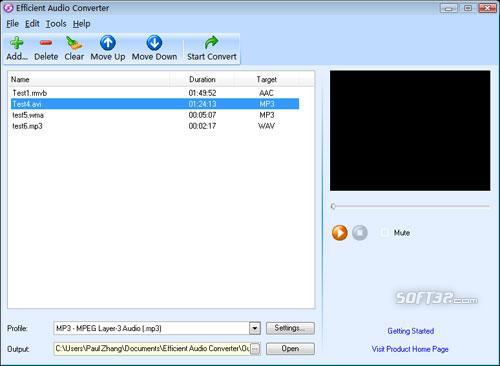The width and height of the screenshot is (500, 366).
Task: Play the preview with orange button
Action: [340, 232]
